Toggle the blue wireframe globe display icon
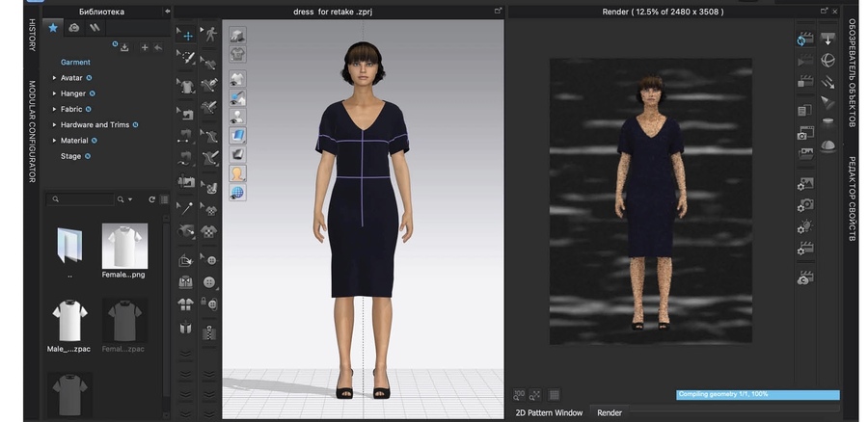Viewport: 868px width, 422px height. [237, 193]
